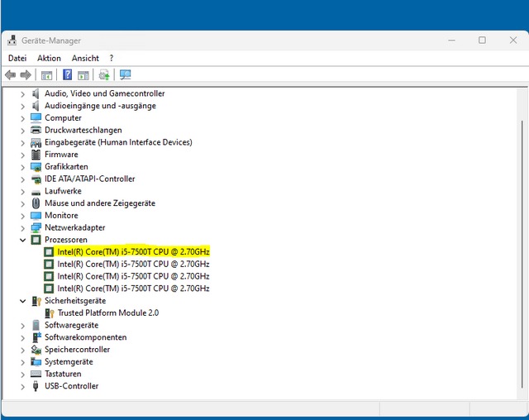The width and height of the screenshot is (529, 420).
Task: Open the Datei menu
Action: point(17,59)
